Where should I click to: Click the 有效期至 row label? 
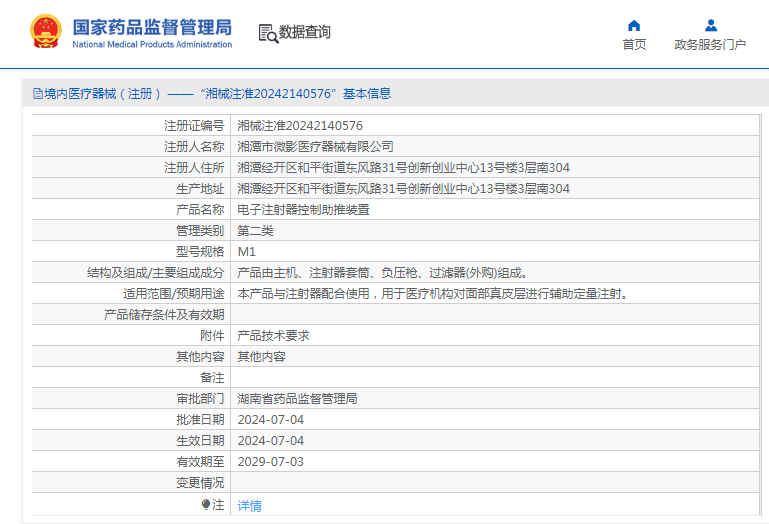tap(200, 462)
